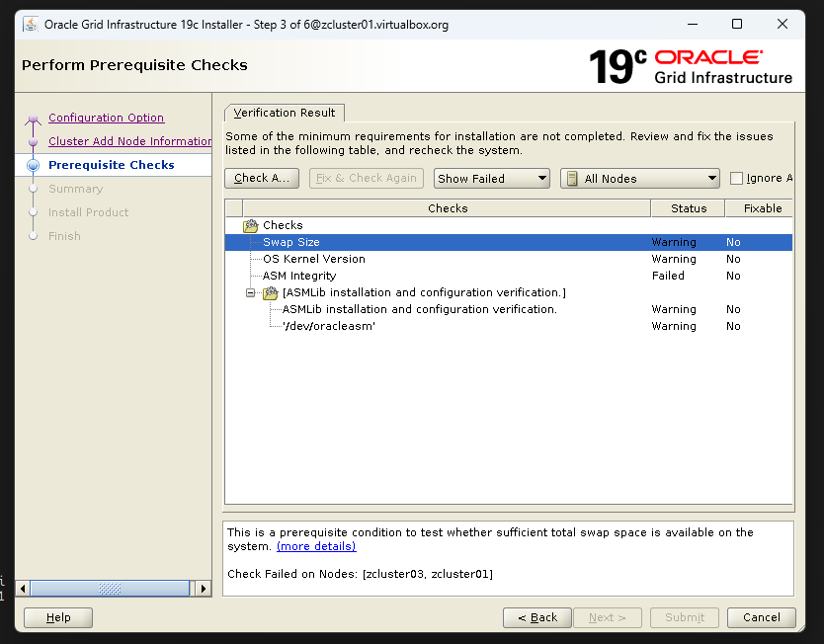This screenshot has width=824, height=644.
Task: Select the Swap Size check row
Action: 508,242
